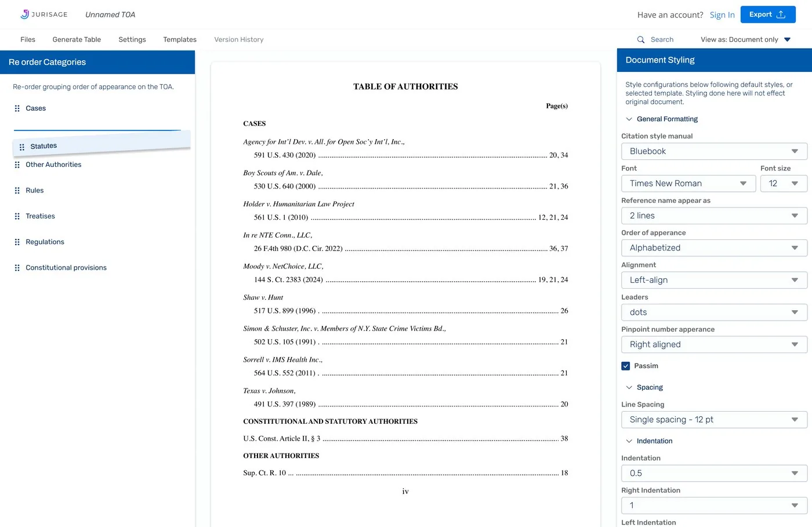The image size is (812, 527).
Task: Click the Search field text
Action: point(662,39)
